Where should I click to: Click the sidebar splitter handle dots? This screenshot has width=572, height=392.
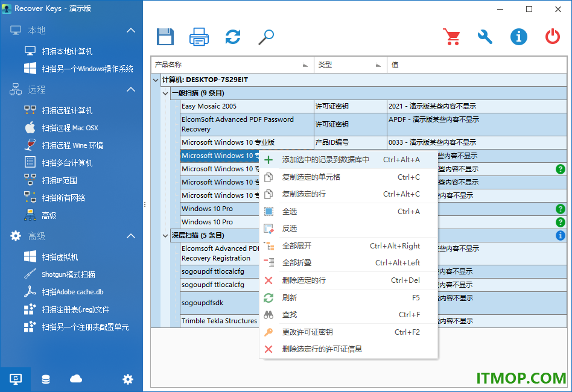tap(145, 204)
